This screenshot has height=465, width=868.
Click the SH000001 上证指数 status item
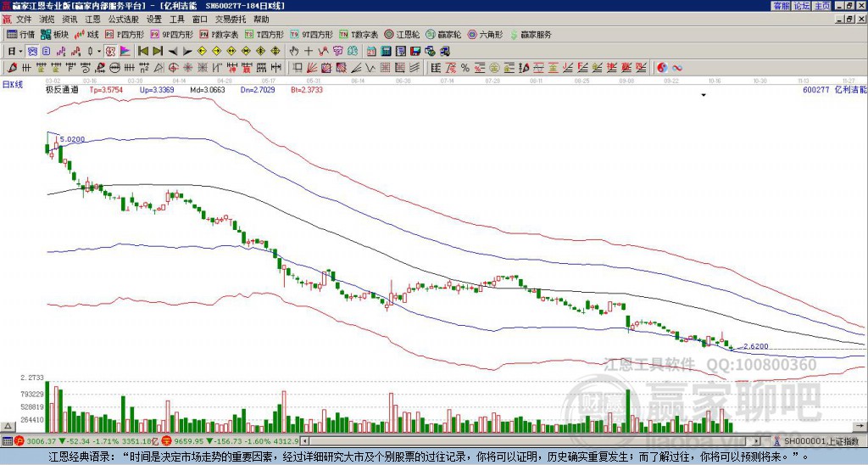819,441
